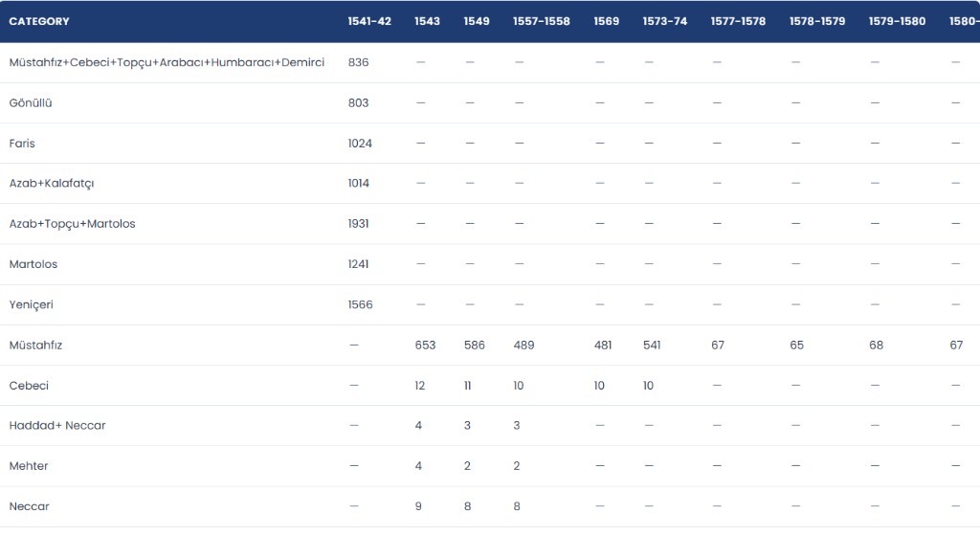Select the 1541-42 column header
This screenshot has width=980, height=536.
(x=369, y=21)
